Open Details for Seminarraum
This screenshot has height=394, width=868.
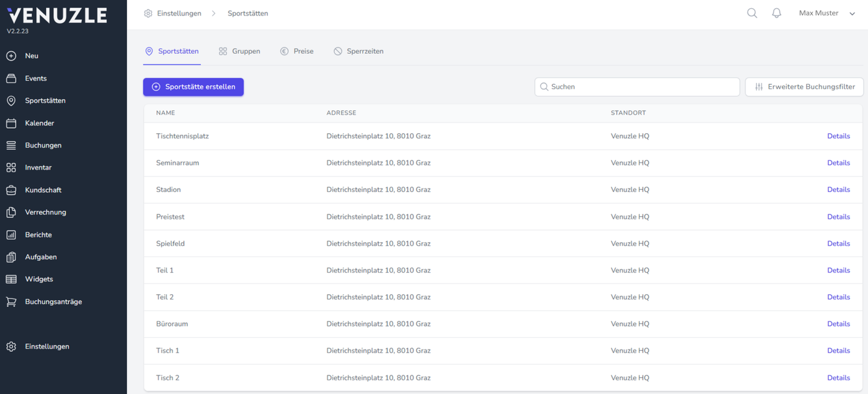(x=838, y=163)
